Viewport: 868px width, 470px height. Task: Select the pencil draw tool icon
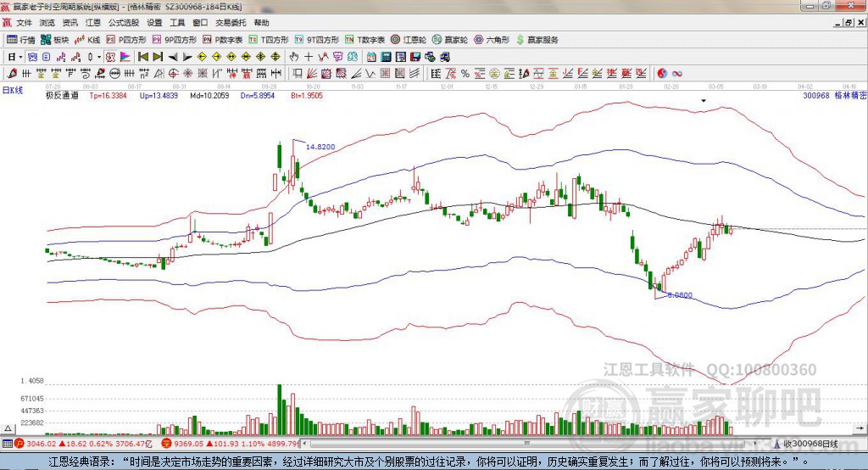point(11,73)
